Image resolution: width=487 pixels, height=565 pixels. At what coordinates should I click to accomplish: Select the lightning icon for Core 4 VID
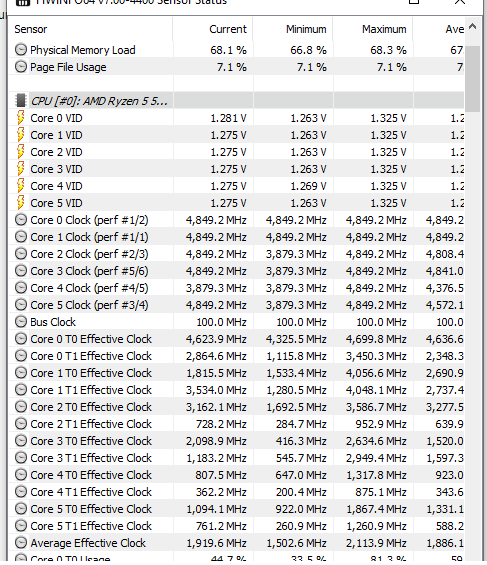coord(21,186)
